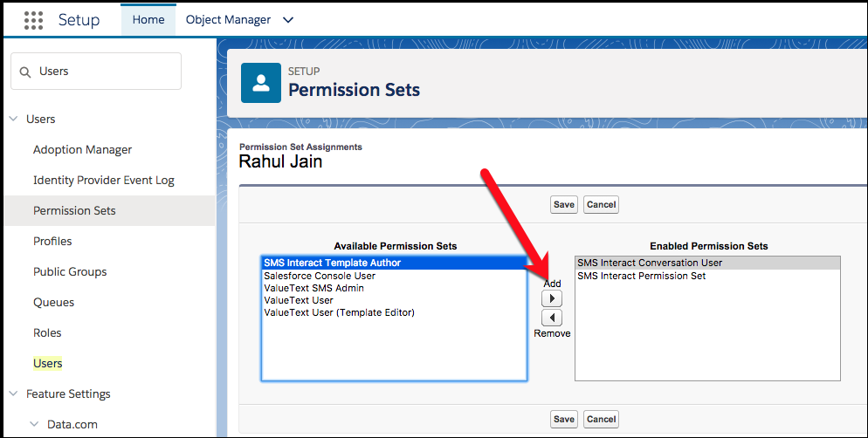Select ValueText SMS Admin in available list
Viewport: 868px width, 438px height.
pos(313,288)
